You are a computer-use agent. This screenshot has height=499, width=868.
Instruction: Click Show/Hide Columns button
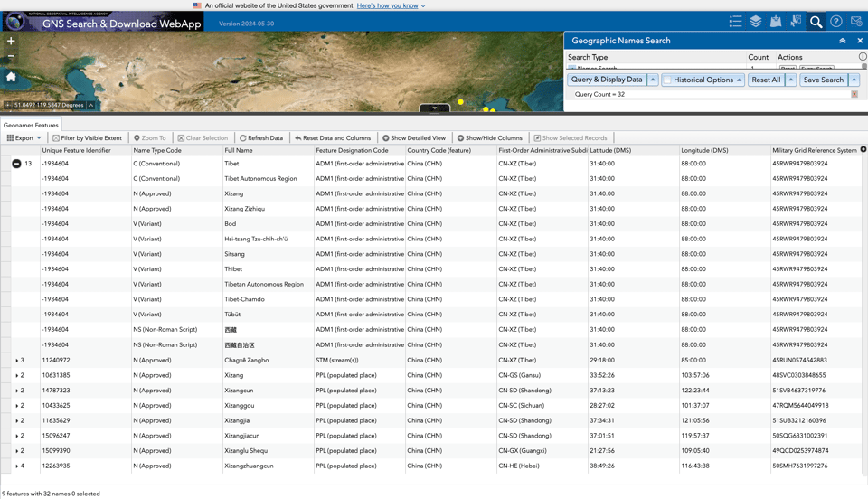pos(489,138)
